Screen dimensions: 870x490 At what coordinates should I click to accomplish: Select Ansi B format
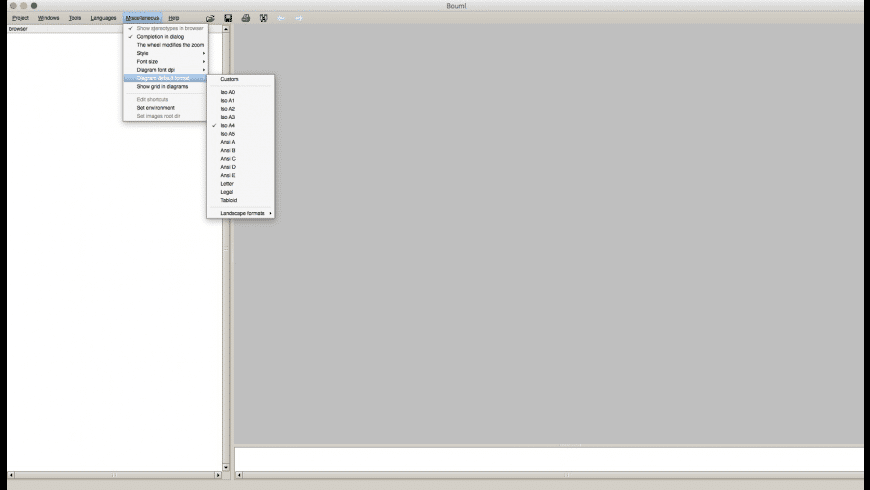pos(241,150)
